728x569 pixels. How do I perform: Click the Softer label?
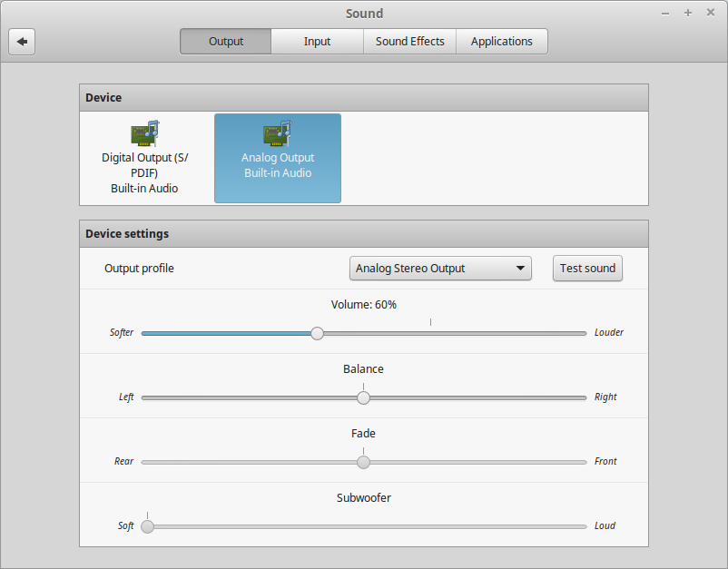tap(122, 332)
